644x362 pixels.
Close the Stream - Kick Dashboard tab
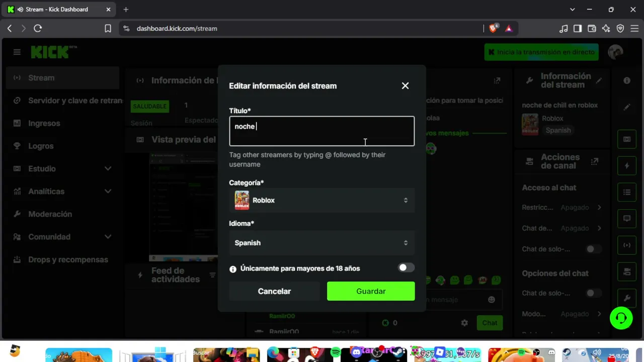[x=108, y=10]
